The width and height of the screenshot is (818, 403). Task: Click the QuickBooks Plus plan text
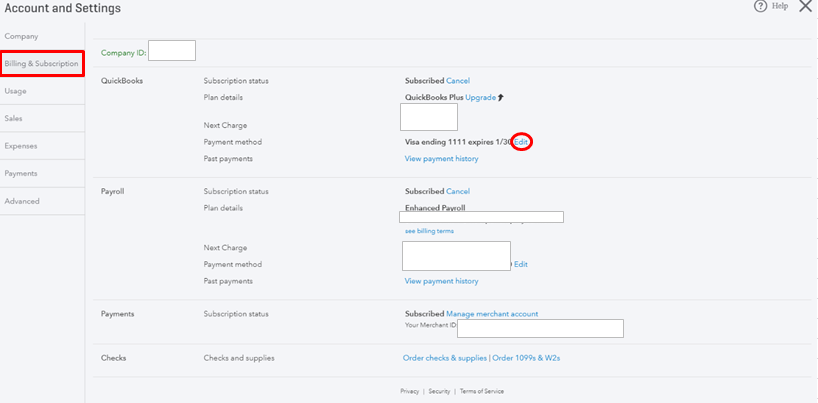[434, 98]
